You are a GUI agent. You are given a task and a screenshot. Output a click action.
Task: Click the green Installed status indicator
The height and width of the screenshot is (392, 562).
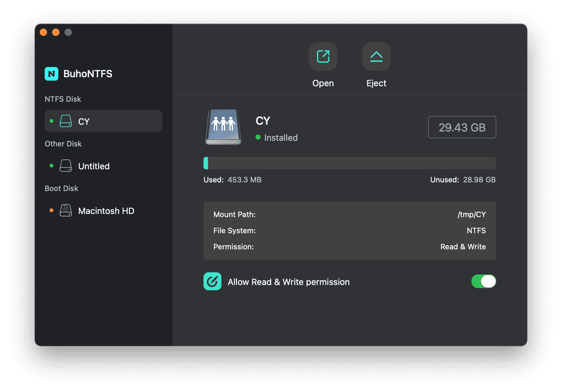point(258,137)
